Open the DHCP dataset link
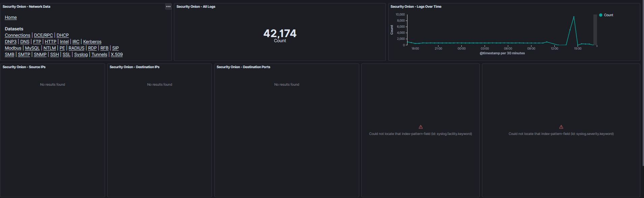This screenshot has width=644, height=198. 63,35
